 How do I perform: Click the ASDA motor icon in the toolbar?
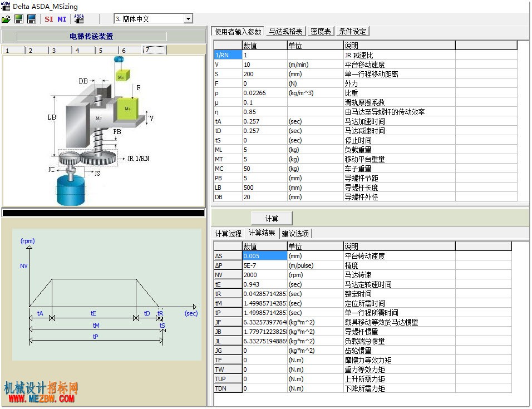[x=79, y=19]
